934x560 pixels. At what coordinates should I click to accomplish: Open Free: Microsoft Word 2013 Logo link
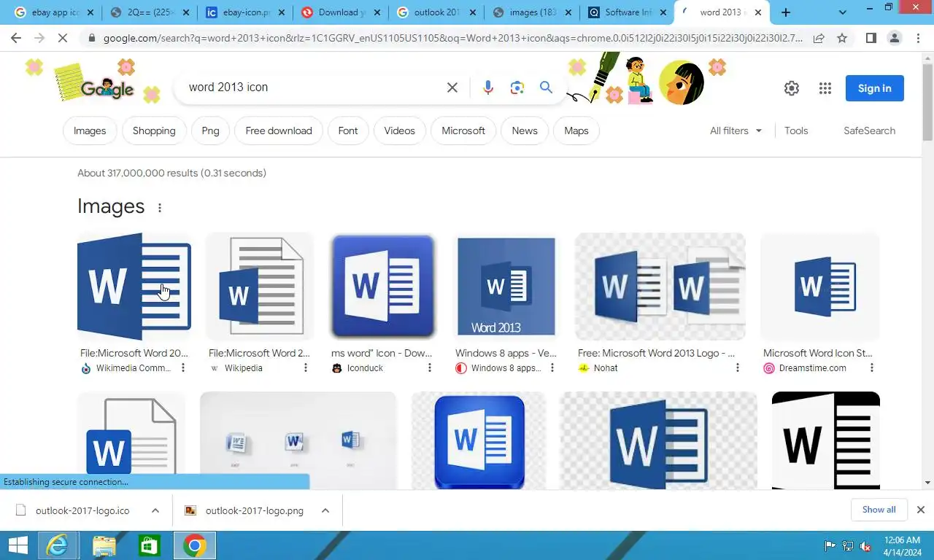tap(656, 353)
